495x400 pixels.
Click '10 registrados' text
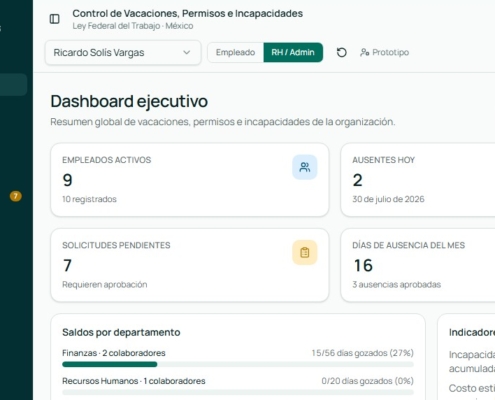click(89, 199)
